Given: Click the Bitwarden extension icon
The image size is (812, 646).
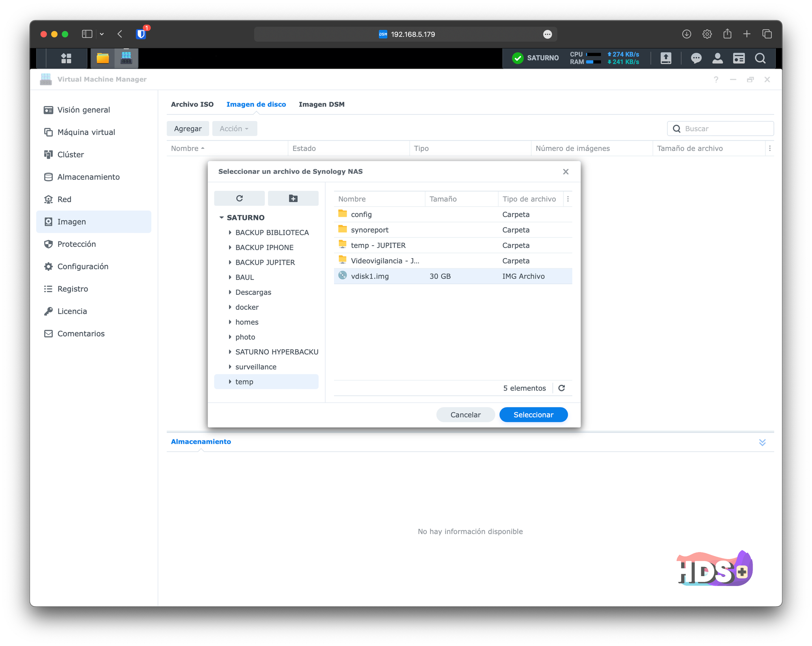Looking at the screenshot, I should 141,34.
